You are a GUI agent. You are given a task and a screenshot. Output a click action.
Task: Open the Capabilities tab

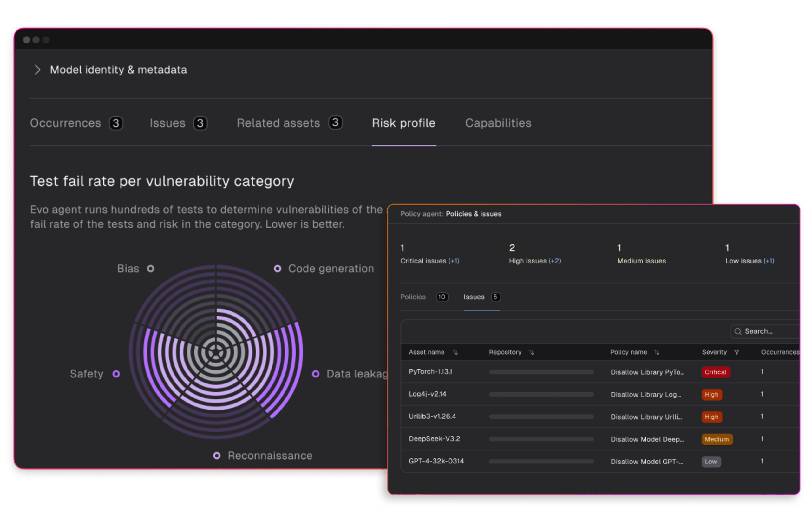point(498,123)
